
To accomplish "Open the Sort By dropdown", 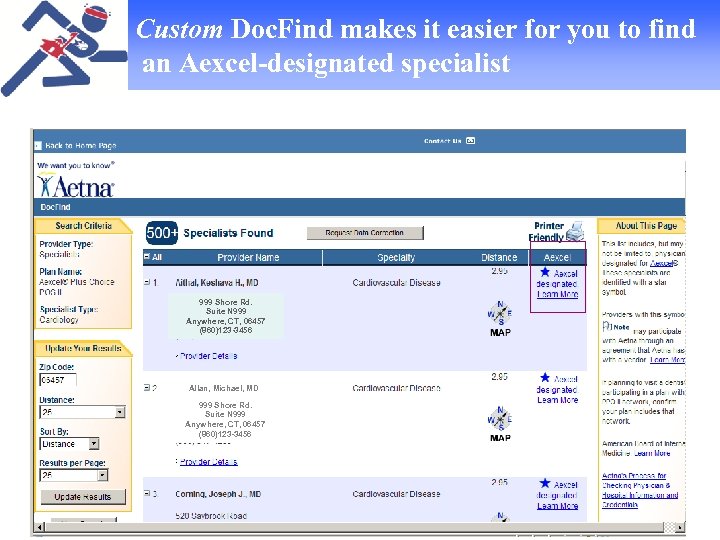I will 94,444.
